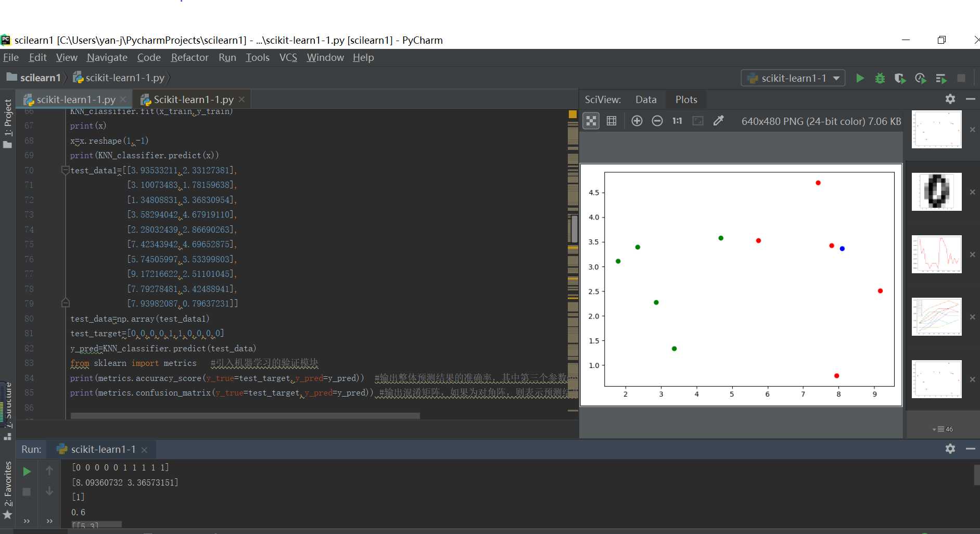Open the Navigate menu
Viewport: 980px width, 534px height.
pos(107,57)
